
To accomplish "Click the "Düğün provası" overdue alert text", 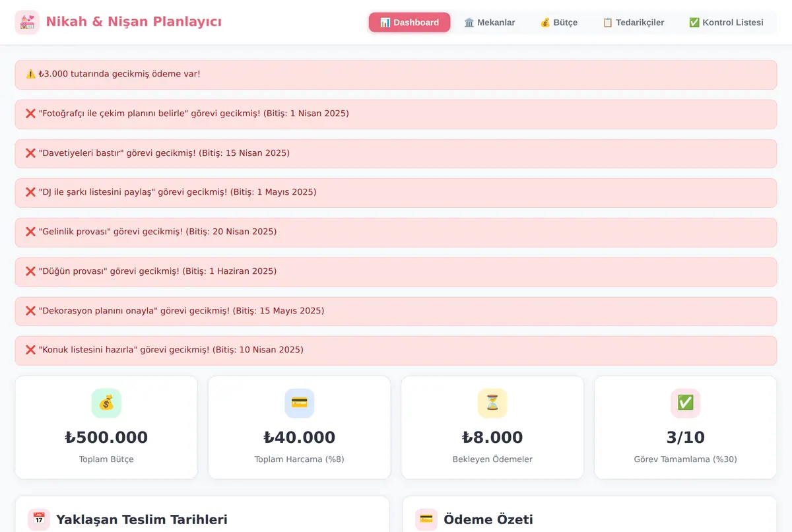I will click(158, 271).
